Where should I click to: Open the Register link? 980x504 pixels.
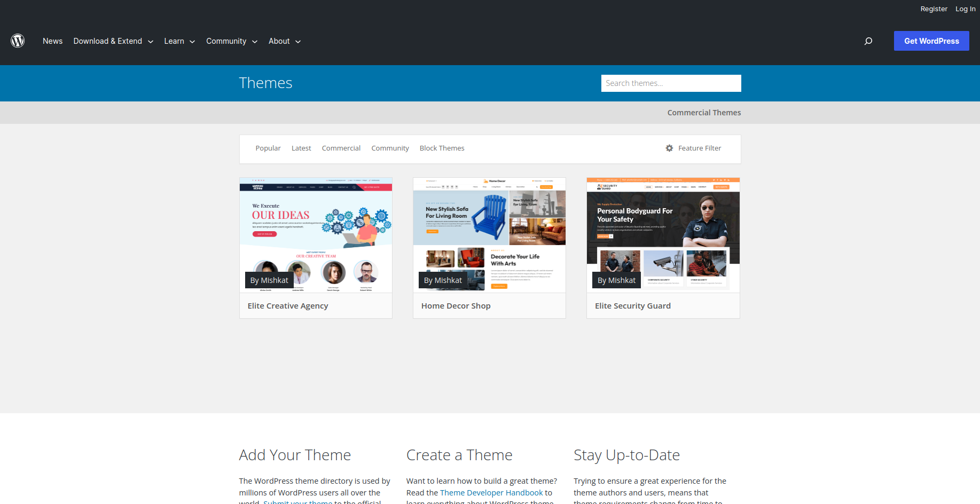tap(934, 9)
